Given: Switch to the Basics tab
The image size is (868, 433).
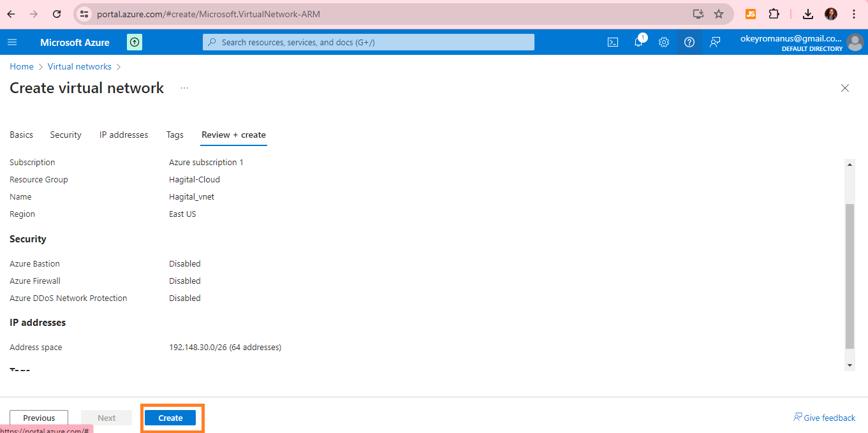Looking at the screenshot, I should click(21, 135).
